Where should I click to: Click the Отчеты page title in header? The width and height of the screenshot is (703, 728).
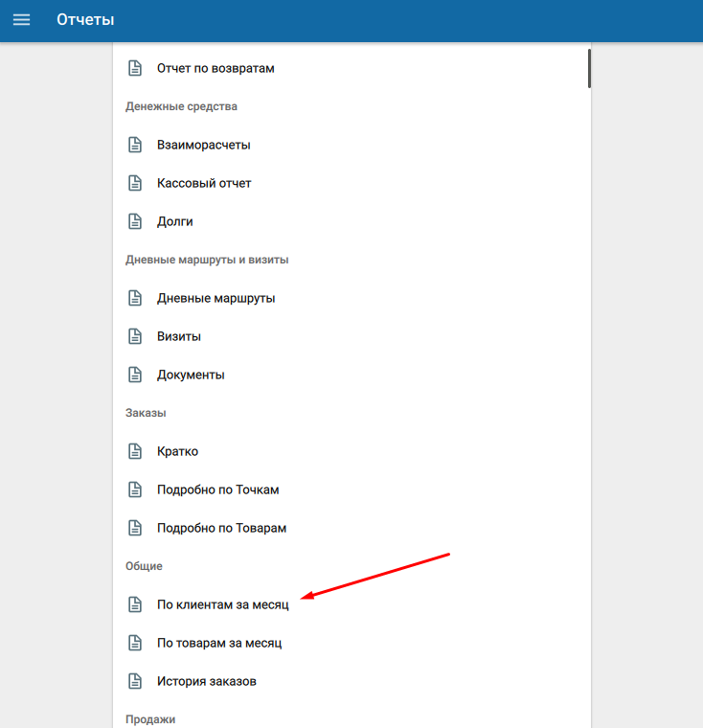point(85,20)
